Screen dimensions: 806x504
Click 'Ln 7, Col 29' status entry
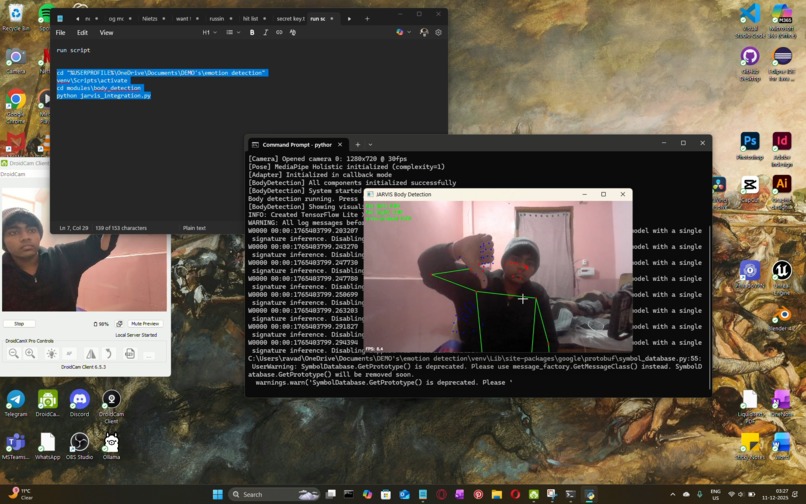point(74,228)
